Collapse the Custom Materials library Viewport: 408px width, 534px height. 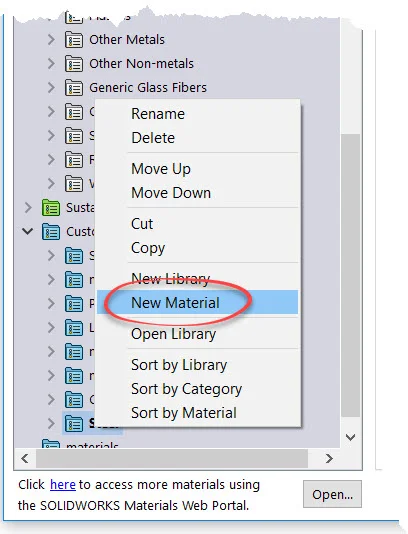(28, 231)
